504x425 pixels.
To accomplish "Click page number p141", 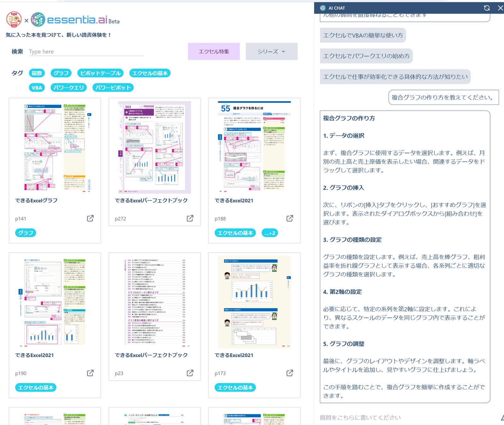I will pos(21,218).
